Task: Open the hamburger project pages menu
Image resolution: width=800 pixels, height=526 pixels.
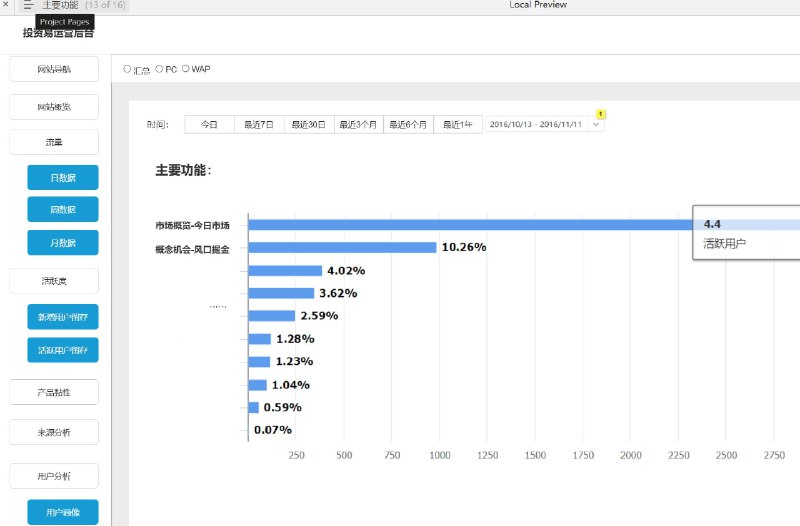Action: click(x=28, y=5)
